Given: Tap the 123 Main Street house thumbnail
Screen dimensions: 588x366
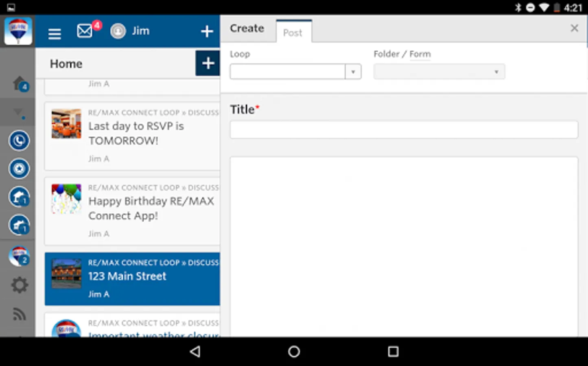Looking at the screenshot, I should [66, 274].
